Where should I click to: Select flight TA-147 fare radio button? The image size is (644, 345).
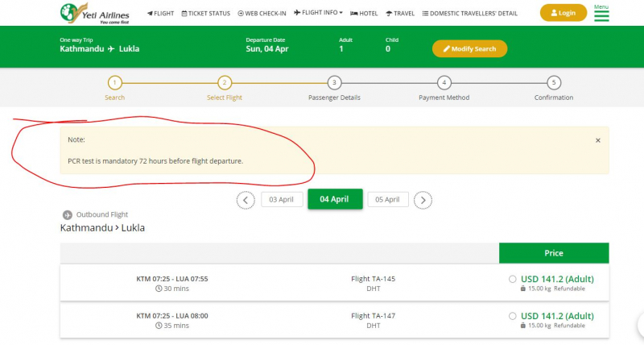click(x=513, y=316)
